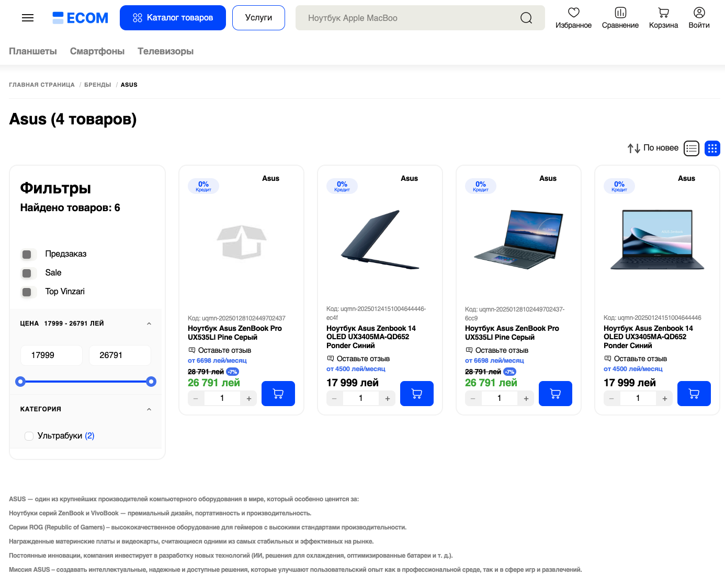Image resolution: width=725 pixels, height=588 pixels.
Task: Open the Телевизоры menu item
Action: (x=165, y=51)
